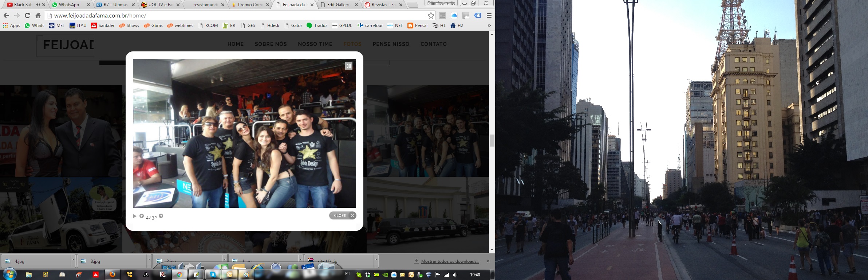The image size is (868, 280).
Task: Click the page vertical scrollbar thumb
Action: click(492, 140)
